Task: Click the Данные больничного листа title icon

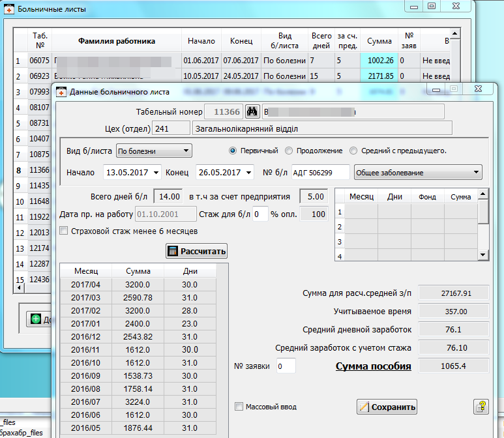Action: coord(61,91)
